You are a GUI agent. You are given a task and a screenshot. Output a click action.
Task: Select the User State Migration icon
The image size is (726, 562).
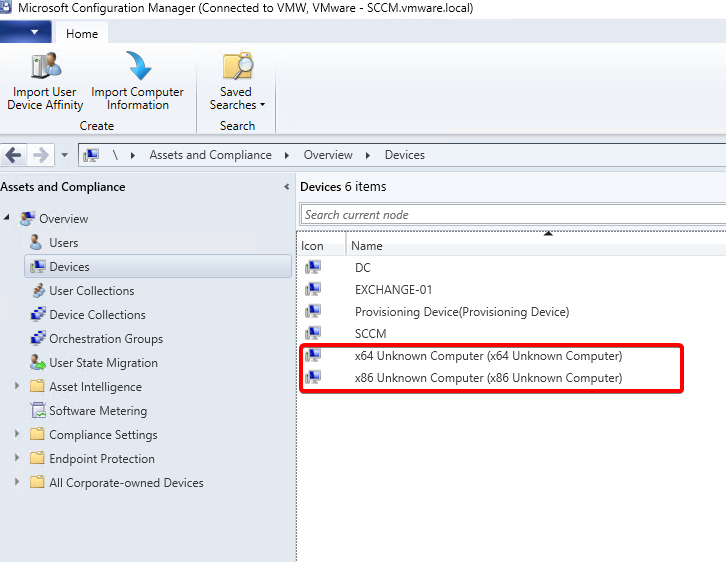pos(38,363)
